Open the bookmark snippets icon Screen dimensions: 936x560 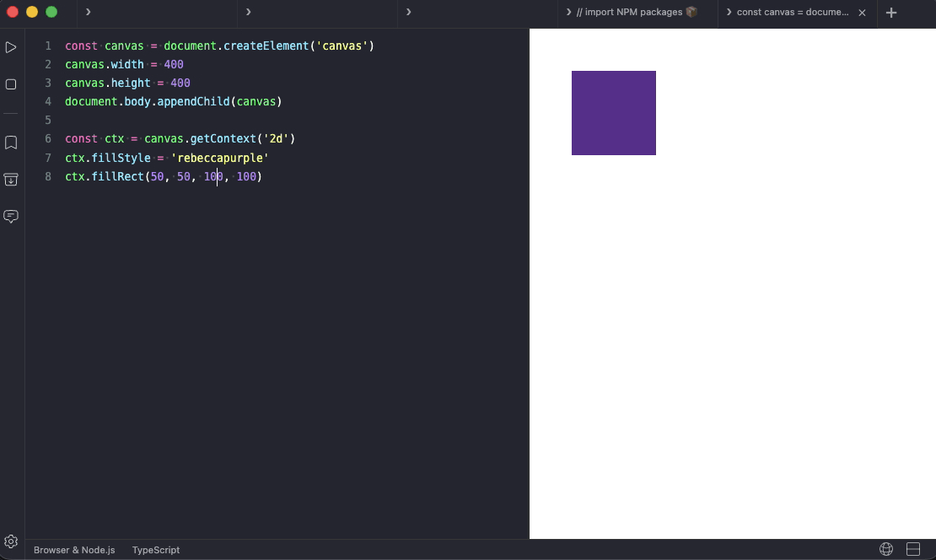coord(11,143)
